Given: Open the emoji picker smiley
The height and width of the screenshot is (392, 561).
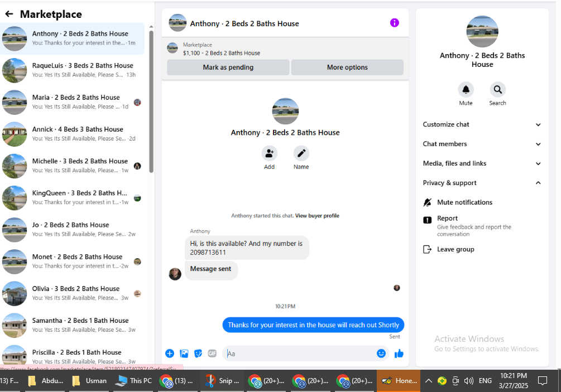Looking at the screenshot, I should 381,354.
